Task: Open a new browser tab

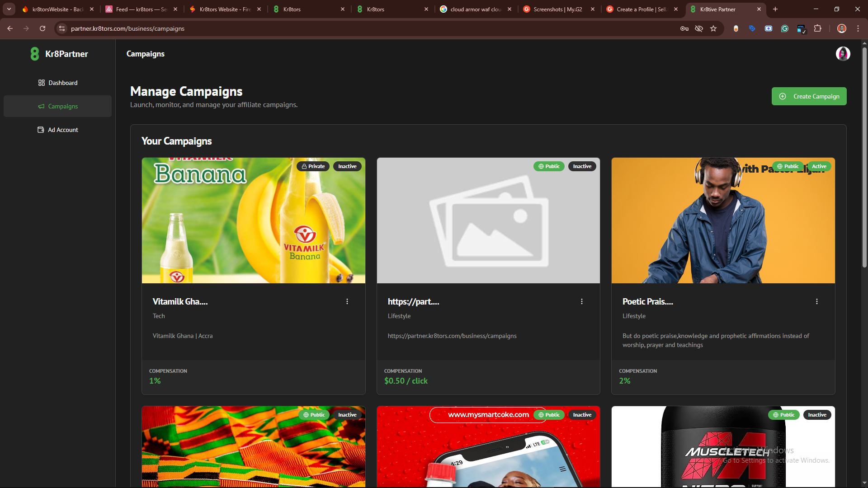Action: [775, 9]
